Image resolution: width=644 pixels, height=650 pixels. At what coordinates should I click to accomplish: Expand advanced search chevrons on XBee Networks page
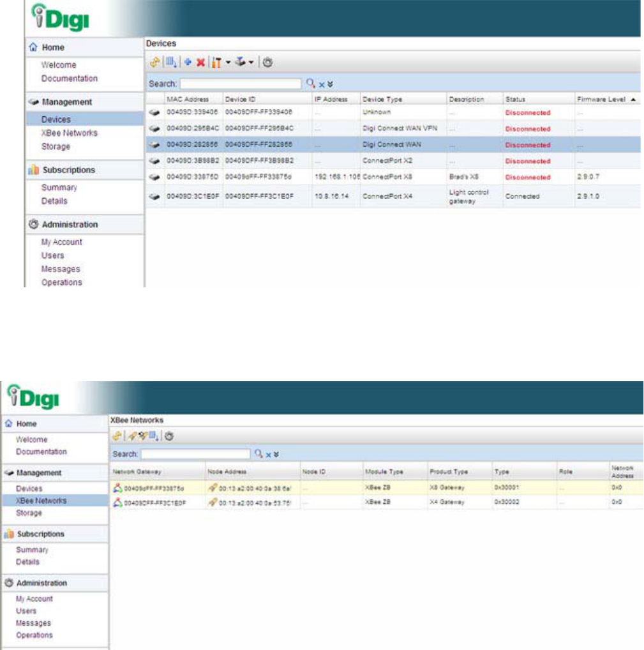tap(276, 455)
